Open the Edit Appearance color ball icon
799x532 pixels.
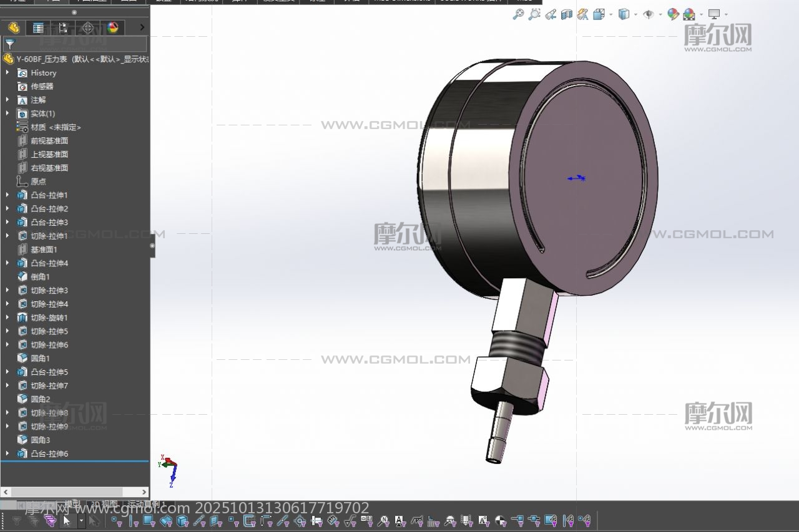click(x=672, y=14)
